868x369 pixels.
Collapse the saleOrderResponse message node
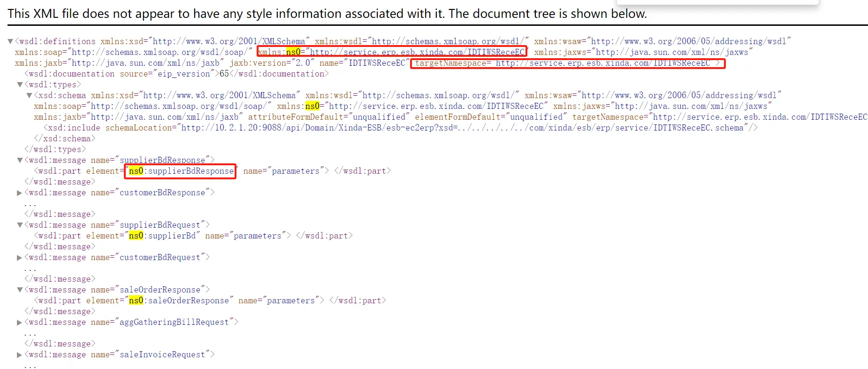coord(20,290)
